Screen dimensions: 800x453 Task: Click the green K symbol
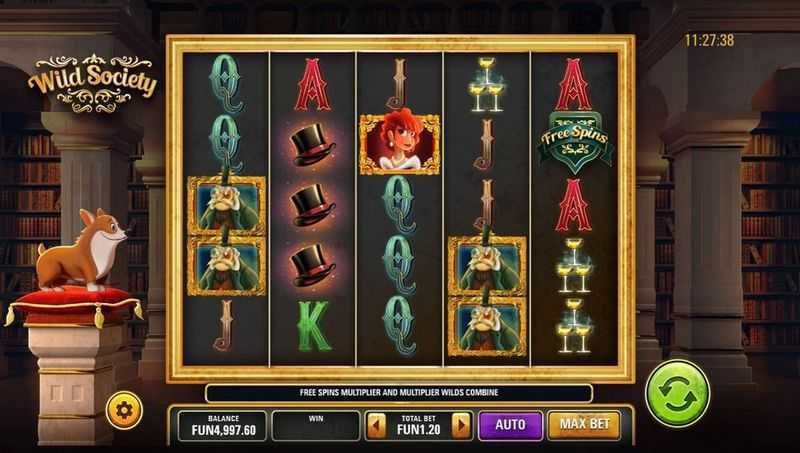tap(313, 326)
